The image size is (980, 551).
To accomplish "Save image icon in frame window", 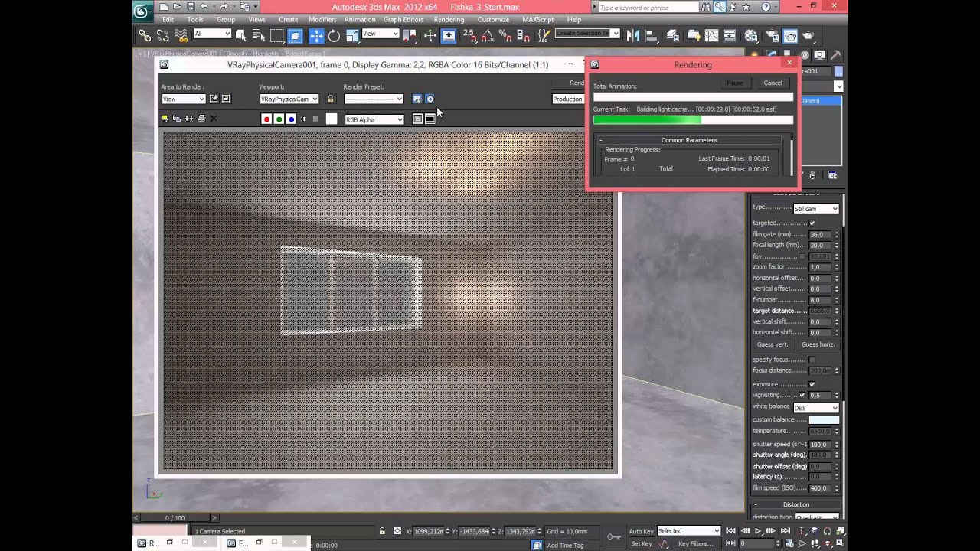I will tap(165, 119).
